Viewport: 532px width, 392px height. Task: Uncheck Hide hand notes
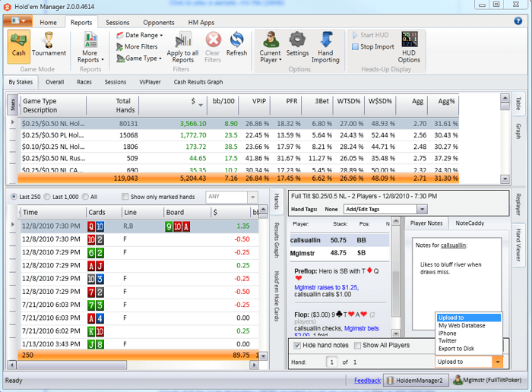(297, 345)
